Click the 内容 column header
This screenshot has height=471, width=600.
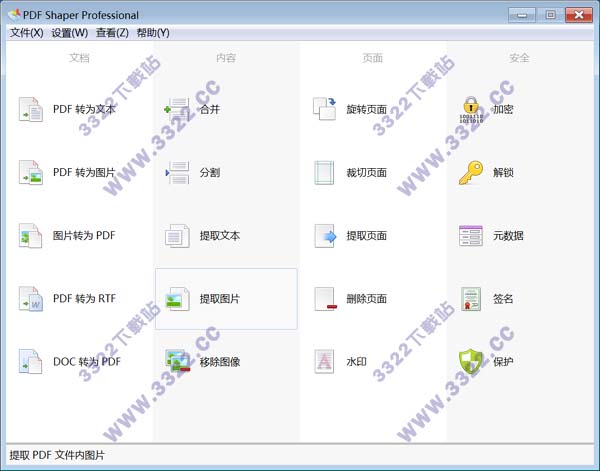[x=226, y=58]
